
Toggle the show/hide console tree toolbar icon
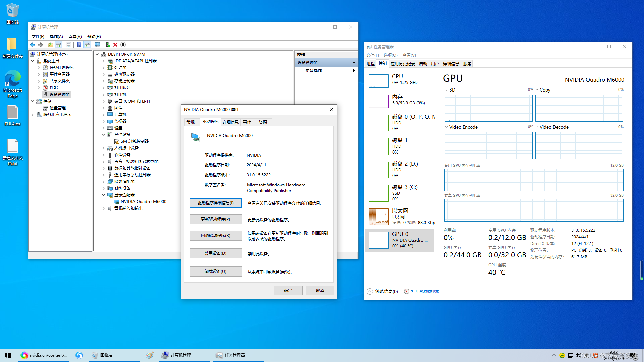[x=59, y=45]
